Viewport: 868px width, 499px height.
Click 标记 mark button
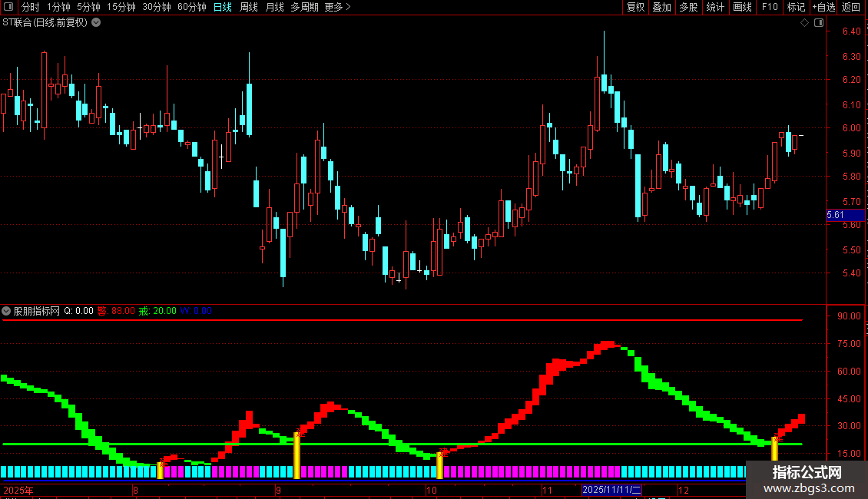coord(796,7)
